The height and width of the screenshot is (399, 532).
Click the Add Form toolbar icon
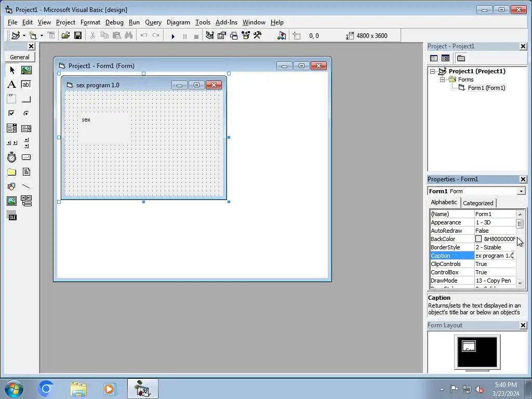(x=33, y=36)
